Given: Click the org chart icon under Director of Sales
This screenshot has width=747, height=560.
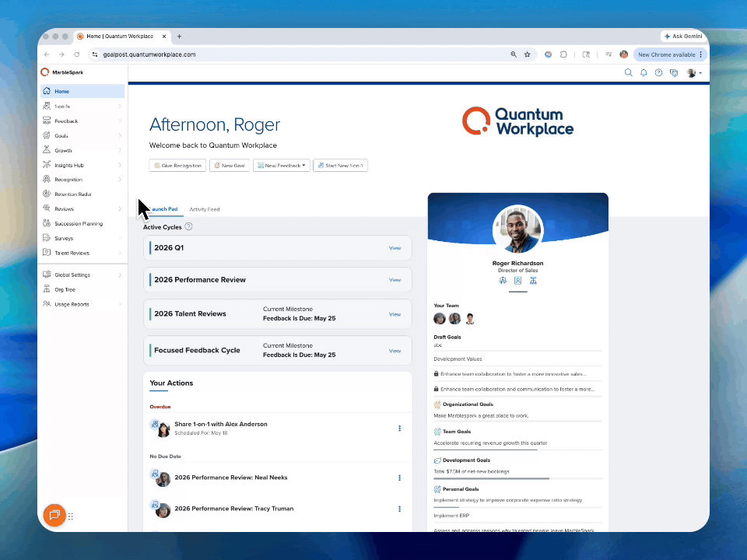Looking at the screenshot, I should [533, 281].
